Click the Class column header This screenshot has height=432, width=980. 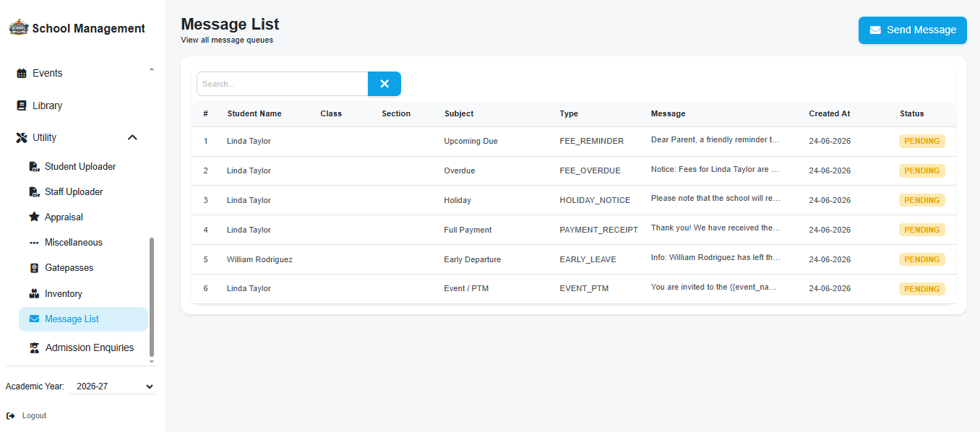coord(331,113)
